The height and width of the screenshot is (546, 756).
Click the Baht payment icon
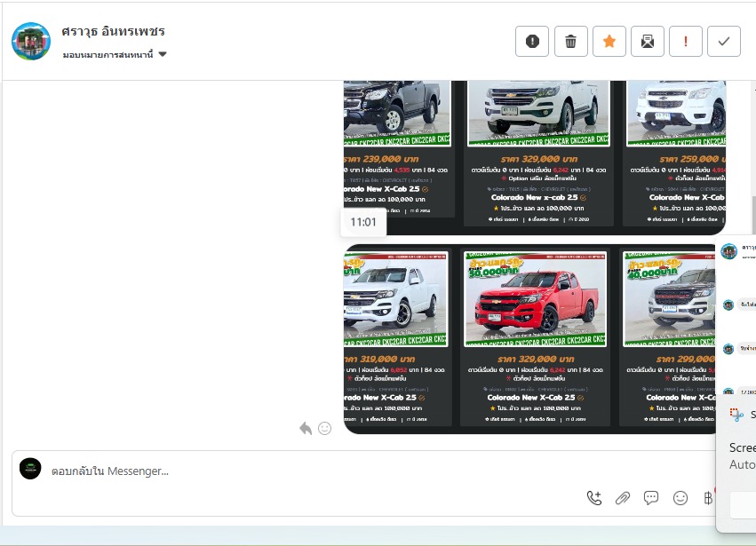point(707,498)
